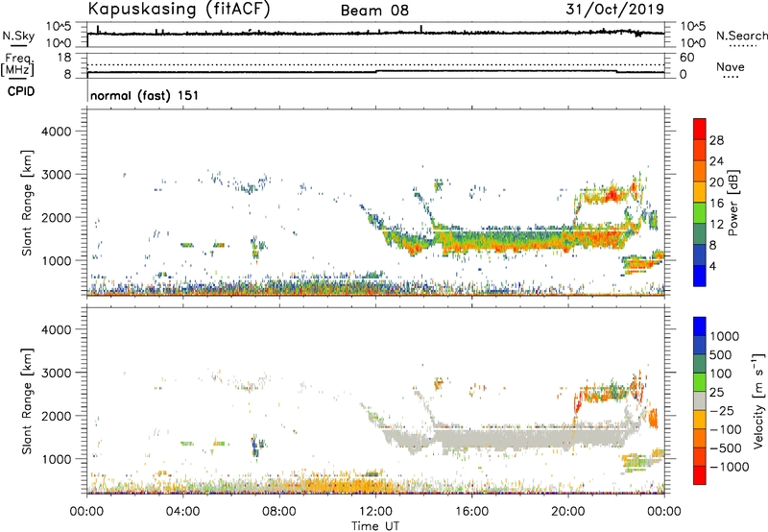
Task: Click the '16:00' time tick label
Action: click(x=472, y=512)
